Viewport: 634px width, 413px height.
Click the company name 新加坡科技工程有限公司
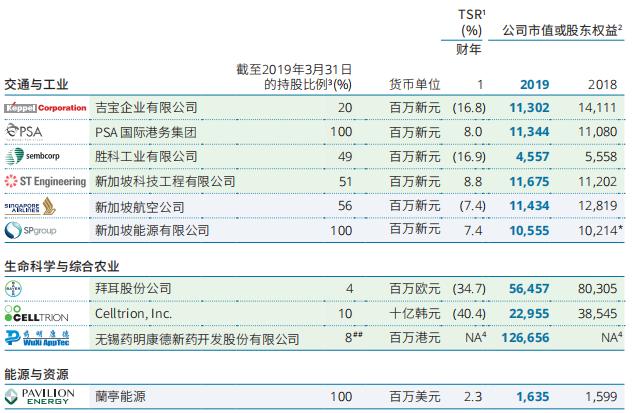pyautogui.click(x=165, y=181)
